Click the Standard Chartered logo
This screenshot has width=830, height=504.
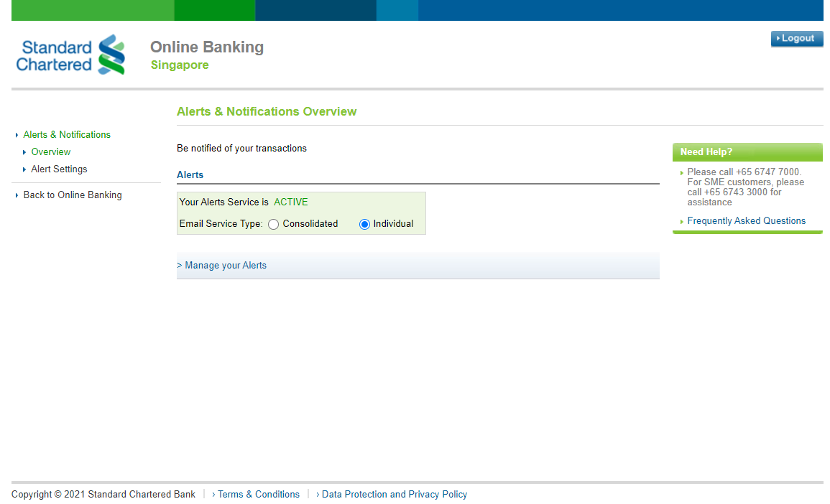coord(70,55)
